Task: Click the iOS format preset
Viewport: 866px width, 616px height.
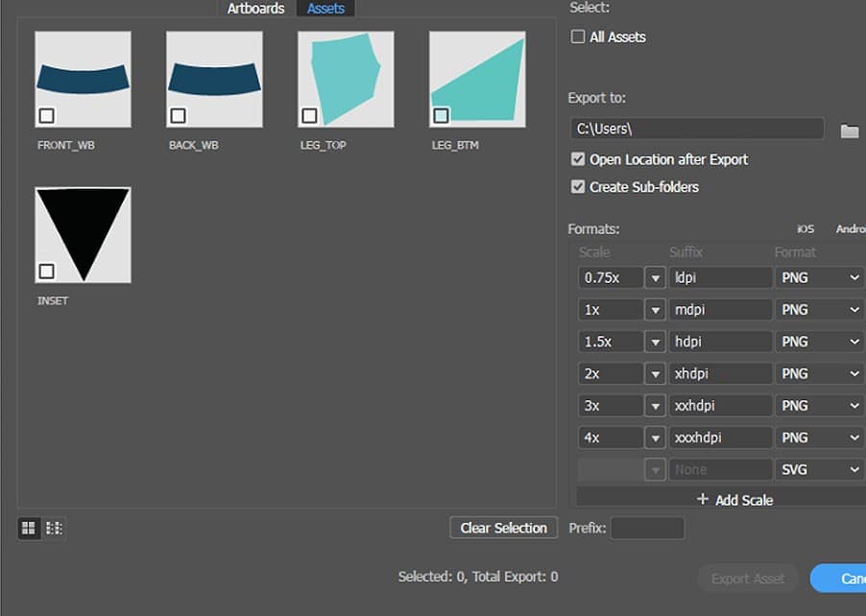Action: click(x=805, y=229)
